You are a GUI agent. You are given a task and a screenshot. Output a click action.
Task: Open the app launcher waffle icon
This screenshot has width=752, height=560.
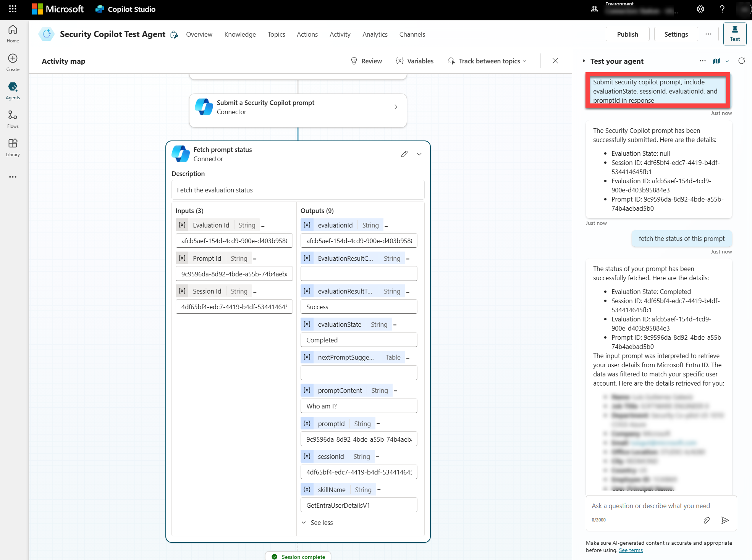pos(13,9)
